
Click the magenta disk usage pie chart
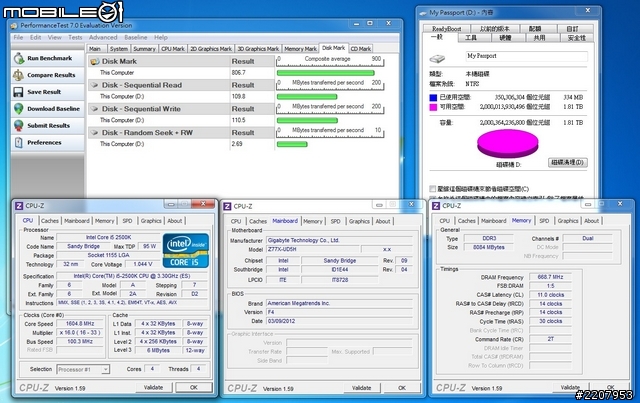click(x=508, y=144)
